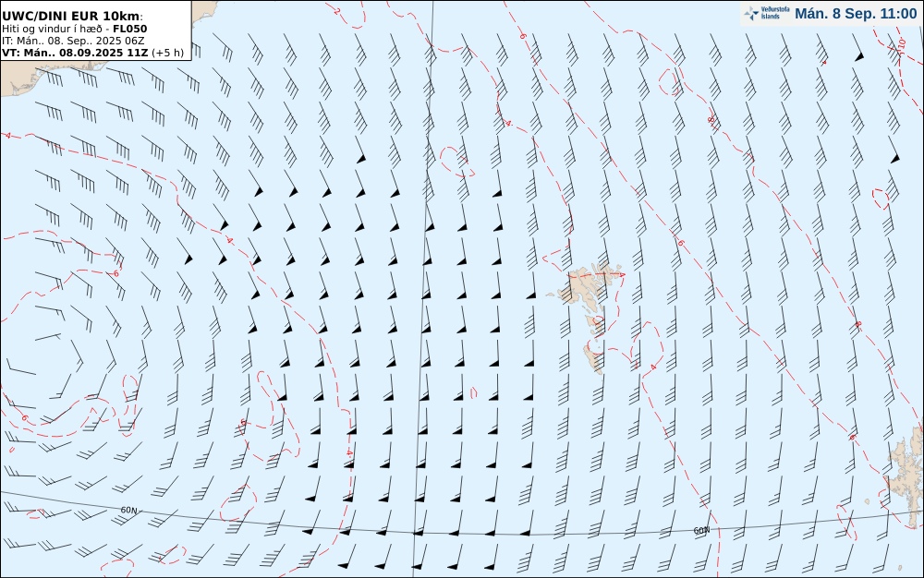
Task: Click the Veðurstofa Íslands logo
Action: (766, 13)
